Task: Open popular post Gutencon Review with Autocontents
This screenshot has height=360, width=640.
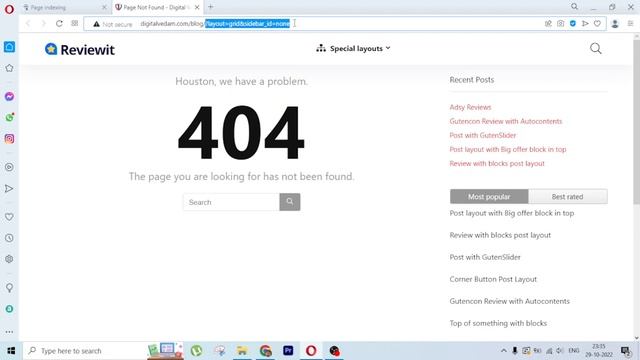Action: (509, 301)
